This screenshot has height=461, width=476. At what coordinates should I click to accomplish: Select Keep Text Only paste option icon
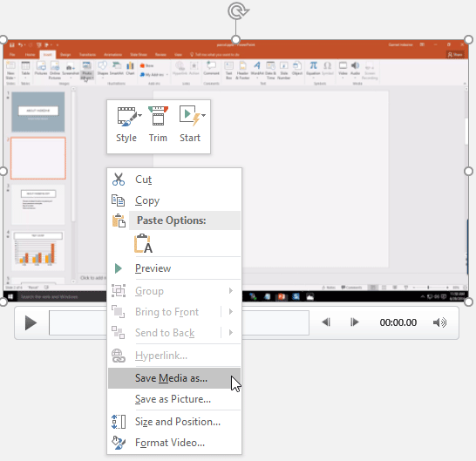coord(143,243)
